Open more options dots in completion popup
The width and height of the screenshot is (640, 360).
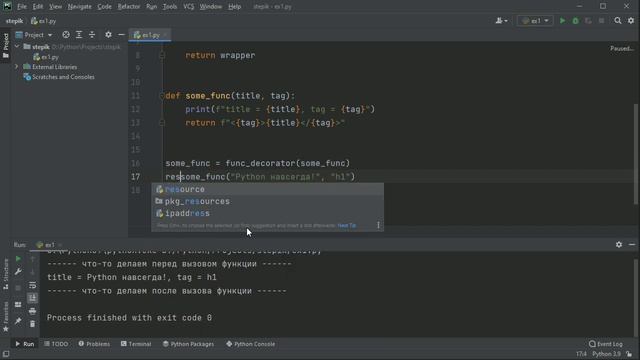(378, 225)
